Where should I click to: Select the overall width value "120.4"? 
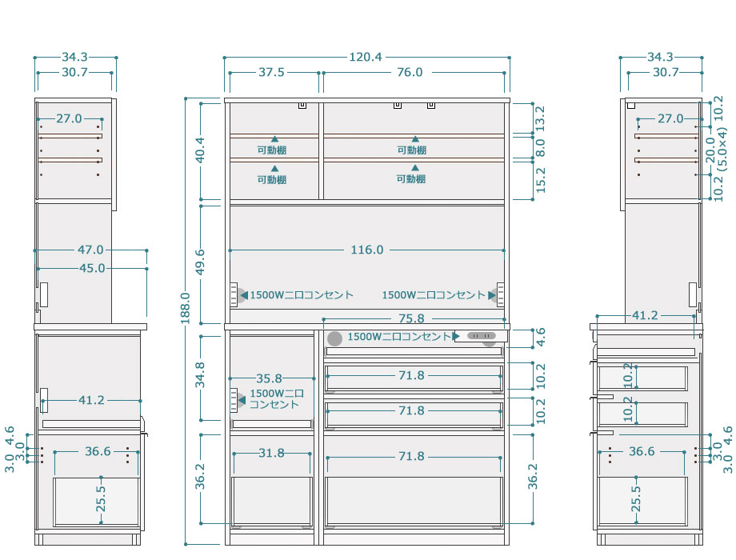point(365,58)
